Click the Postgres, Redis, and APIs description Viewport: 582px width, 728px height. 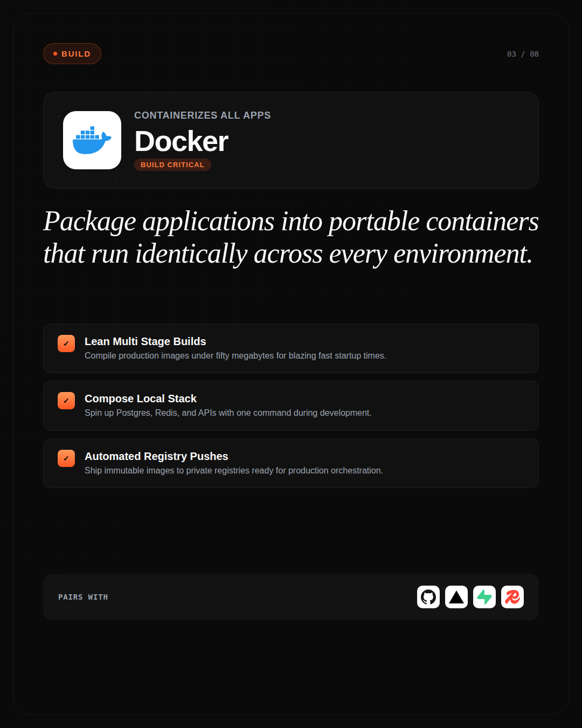228,413
